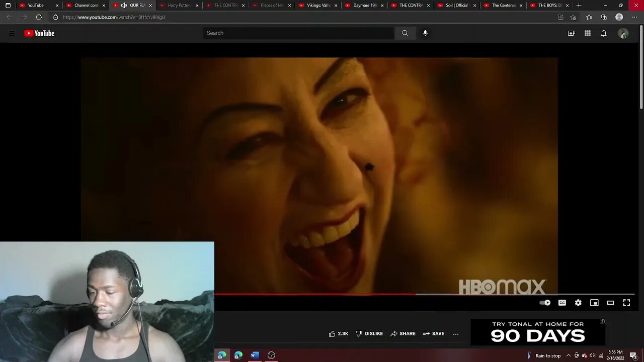The height and width of the screenshot is (362, 644).
Task: Open the more actions ellipsis menu
Action: (x=456, y=333)
